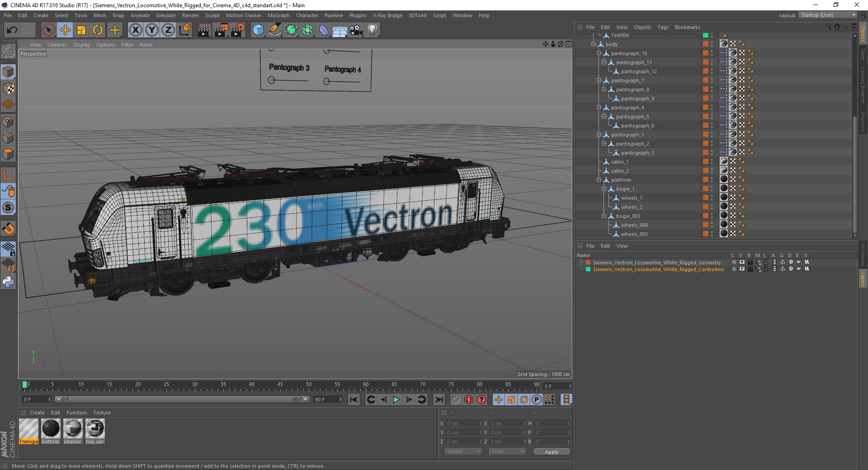Toggle visibility of Geometry layer
Viewport: 868px width, 470px height.
[x=742, y=262]
